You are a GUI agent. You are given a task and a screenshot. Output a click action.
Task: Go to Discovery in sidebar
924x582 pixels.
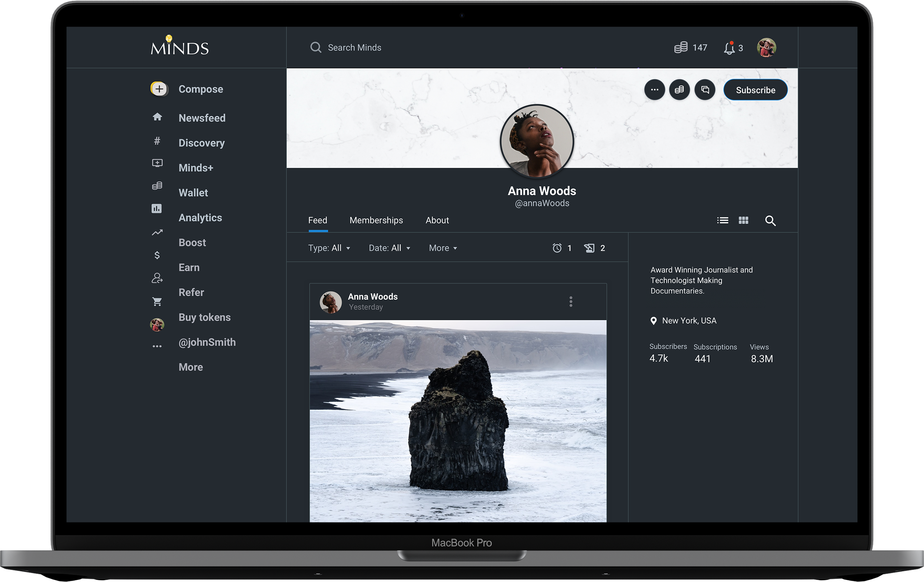point(201,143)
